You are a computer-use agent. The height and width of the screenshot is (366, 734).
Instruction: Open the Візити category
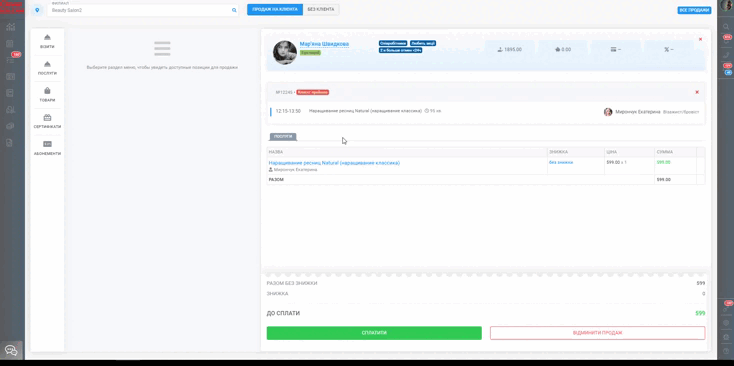47,41
